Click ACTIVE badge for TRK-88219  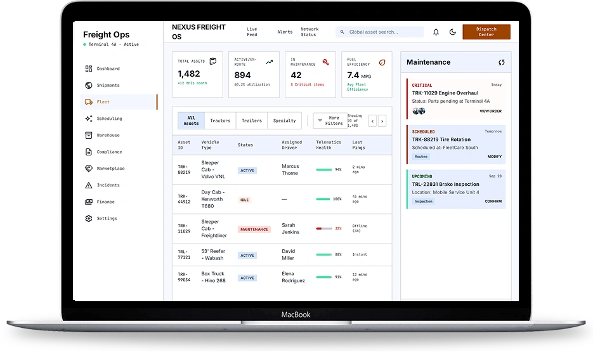pos(247,171)
